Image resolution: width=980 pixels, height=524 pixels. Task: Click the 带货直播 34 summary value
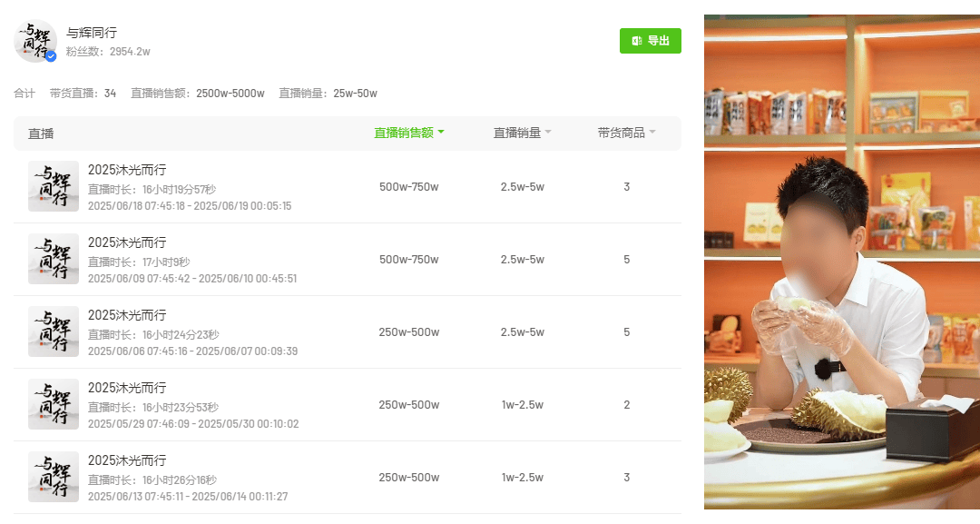[83, 94]
